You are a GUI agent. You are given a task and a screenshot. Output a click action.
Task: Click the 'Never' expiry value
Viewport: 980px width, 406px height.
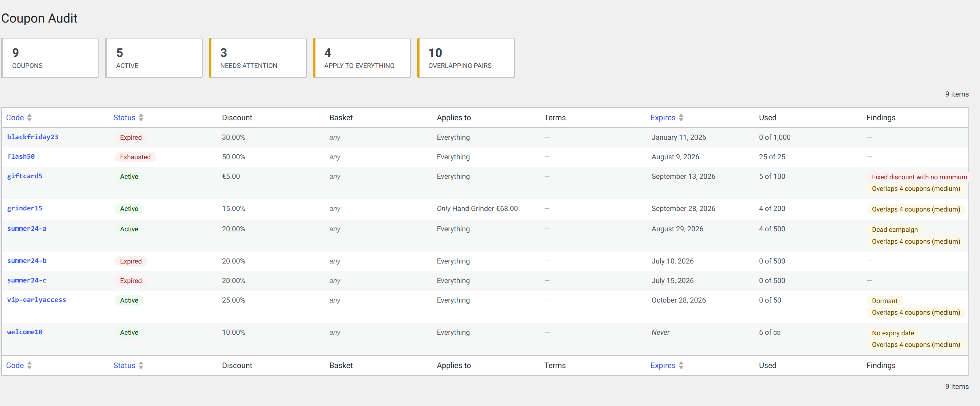click(x=660, y=333)
